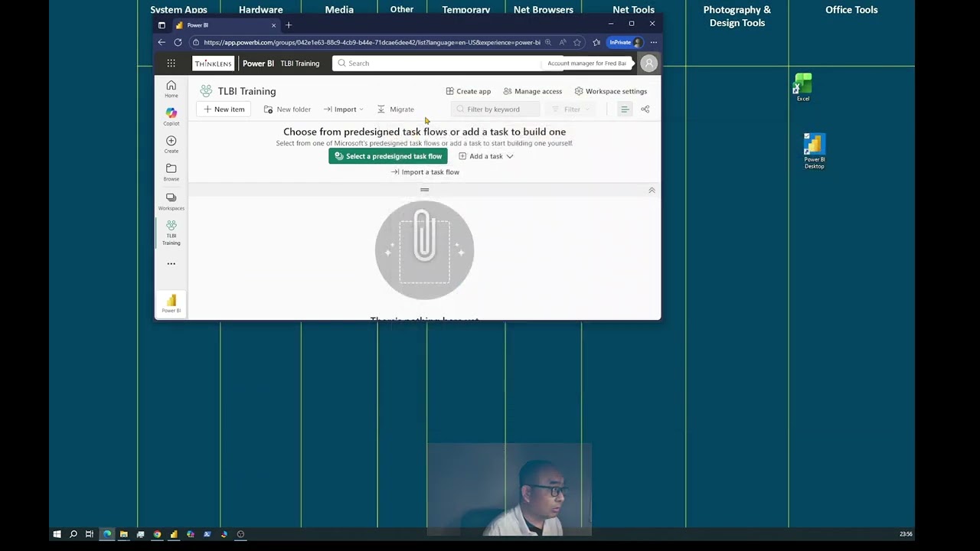
Task: Click the zoom magnifier in address bar
Action: [548, 42]
